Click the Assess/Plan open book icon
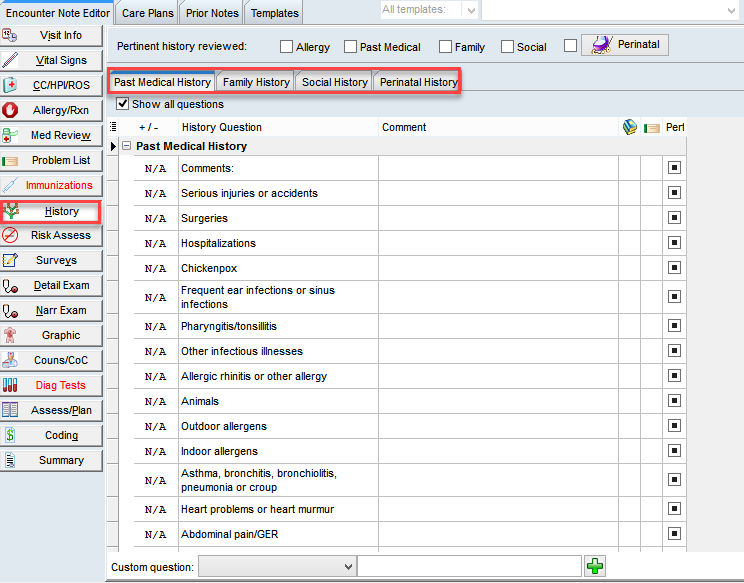This screenshot has height=583, width=744. pyautogui.click(x=9, y=410)
